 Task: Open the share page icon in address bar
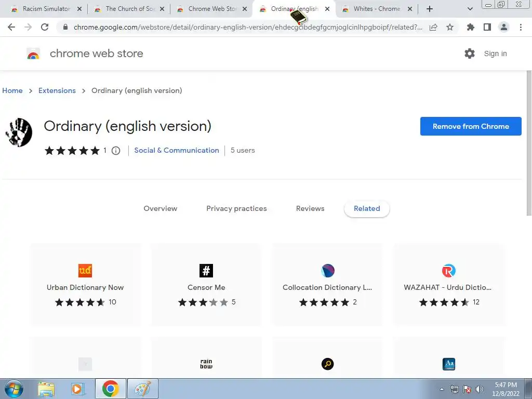tap(433, 28)
